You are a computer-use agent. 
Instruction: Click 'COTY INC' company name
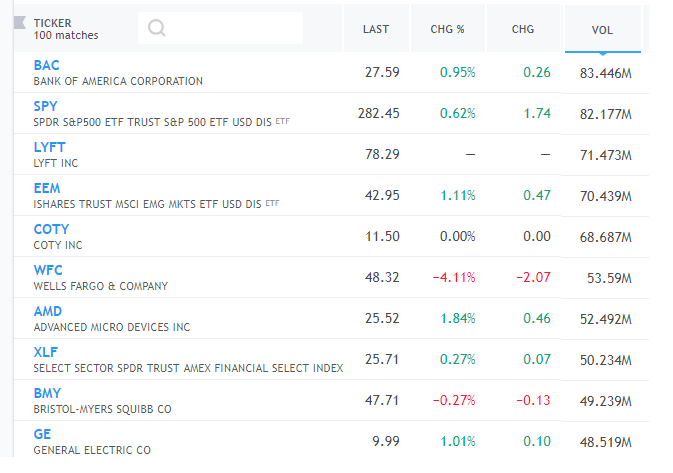(x=58, y=245)
